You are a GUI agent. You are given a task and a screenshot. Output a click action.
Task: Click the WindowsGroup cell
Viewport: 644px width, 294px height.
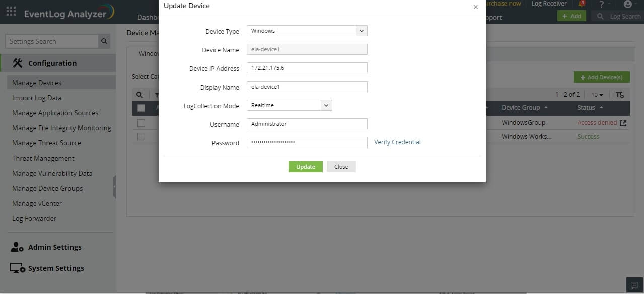click(523, 123)
